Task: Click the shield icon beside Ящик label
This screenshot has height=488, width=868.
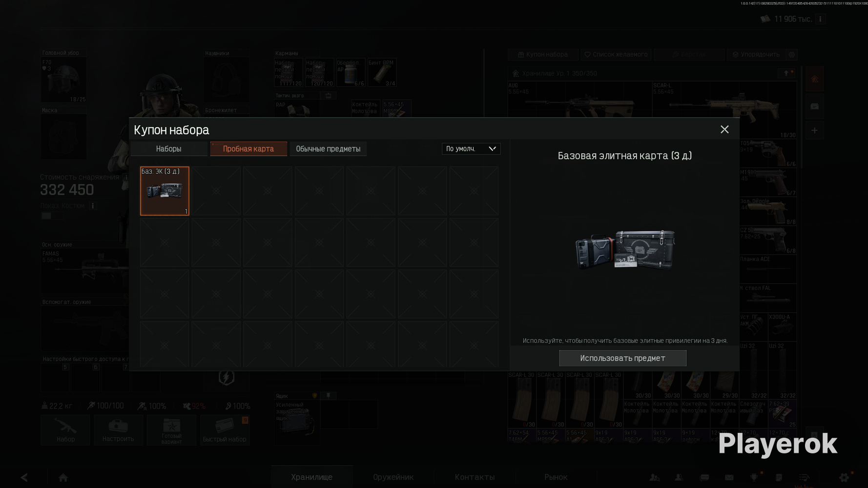Action: tap(314, 395)
